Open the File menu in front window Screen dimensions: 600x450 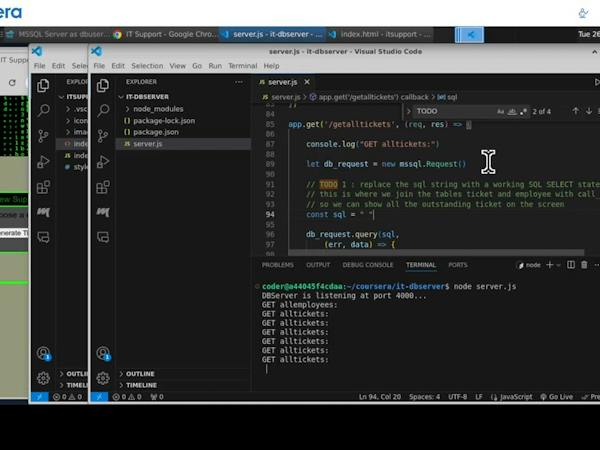click(99, 66)
